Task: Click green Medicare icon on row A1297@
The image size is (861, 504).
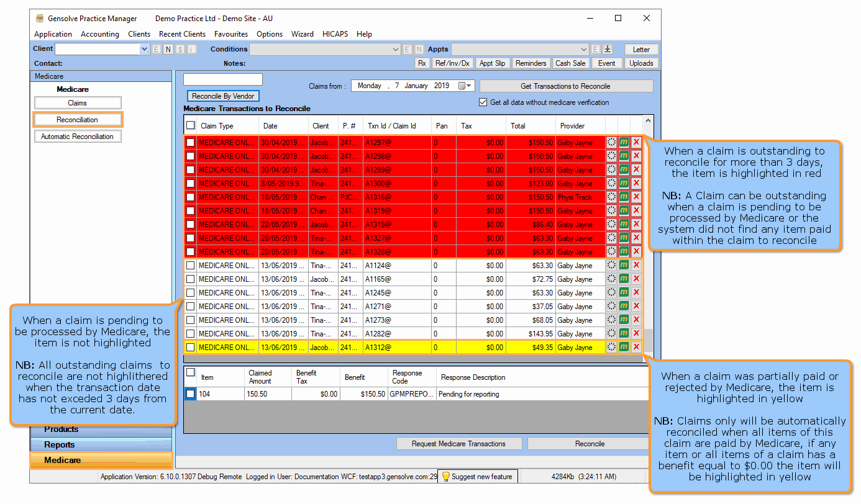Action: [624, 142]
